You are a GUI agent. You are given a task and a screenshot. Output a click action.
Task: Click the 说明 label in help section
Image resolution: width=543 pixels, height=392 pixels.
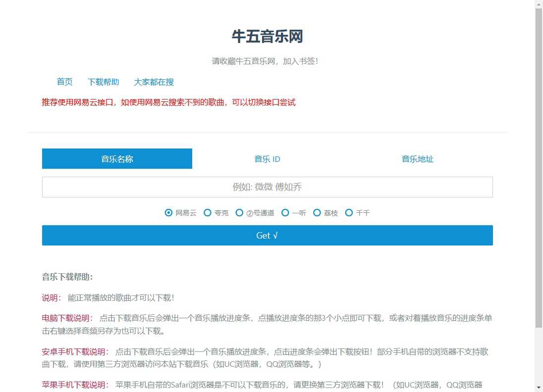point(52,297)
